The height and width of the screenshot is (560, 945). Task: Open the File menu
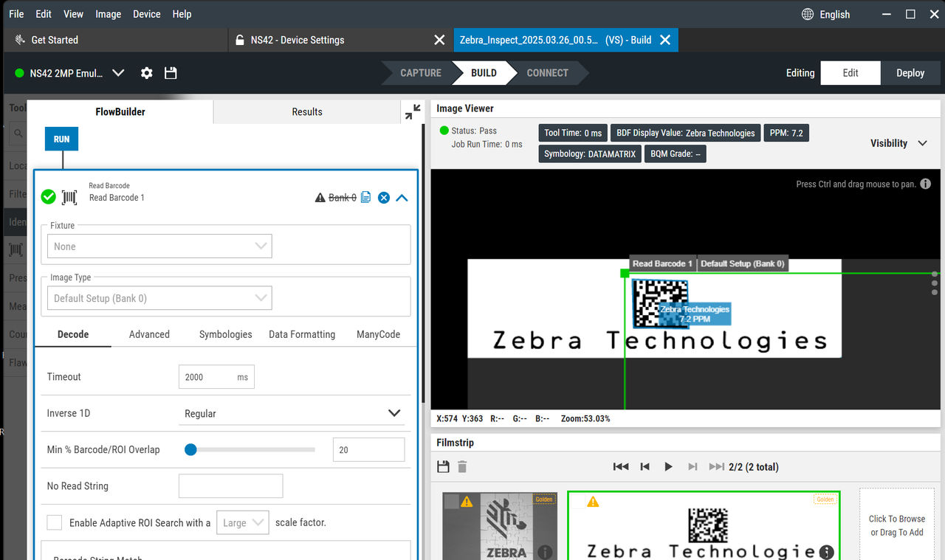[x=16, y=14]
